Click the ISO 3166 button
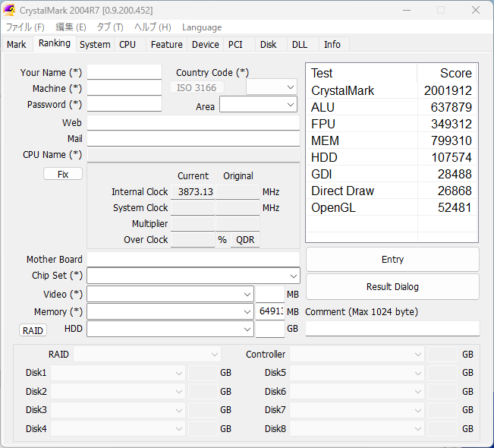 [x=197, y=87]
